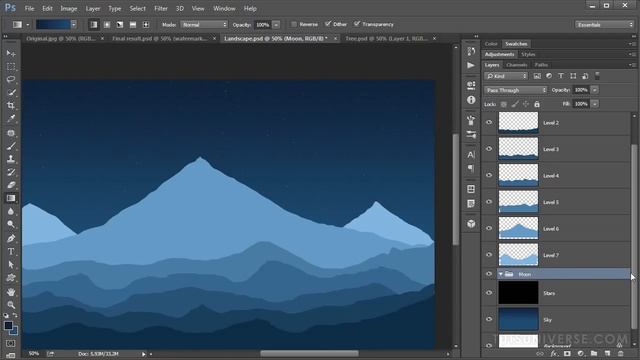Open the Essentials workspace dropdown
640x360 pixels.
click(x=604, y=24)
